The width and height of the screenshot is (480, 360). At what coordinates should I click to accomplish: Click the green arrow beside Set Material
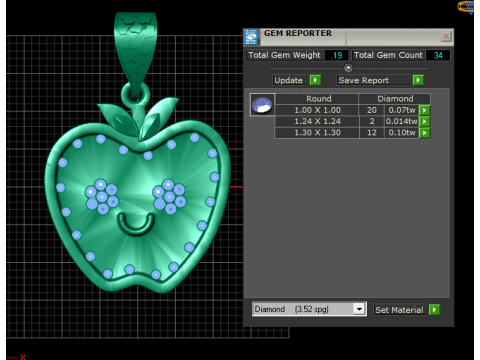coord(434,310)
